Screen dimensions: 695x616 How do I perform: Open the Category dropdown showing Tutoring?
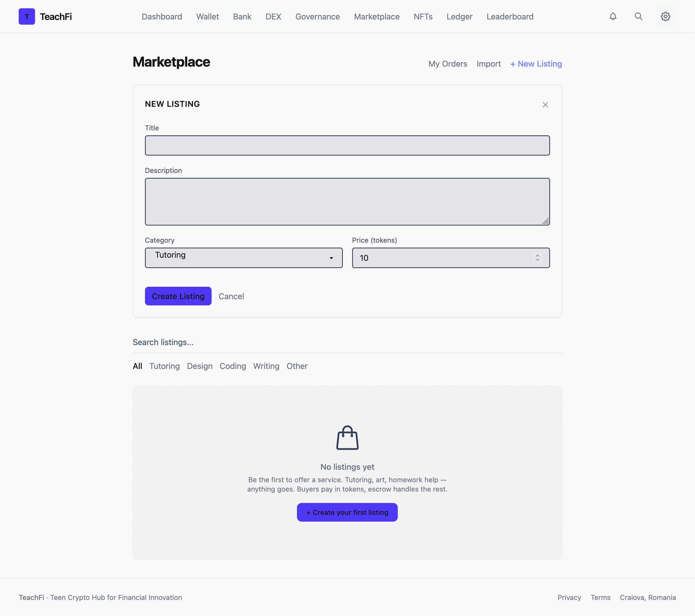point(244,258)
